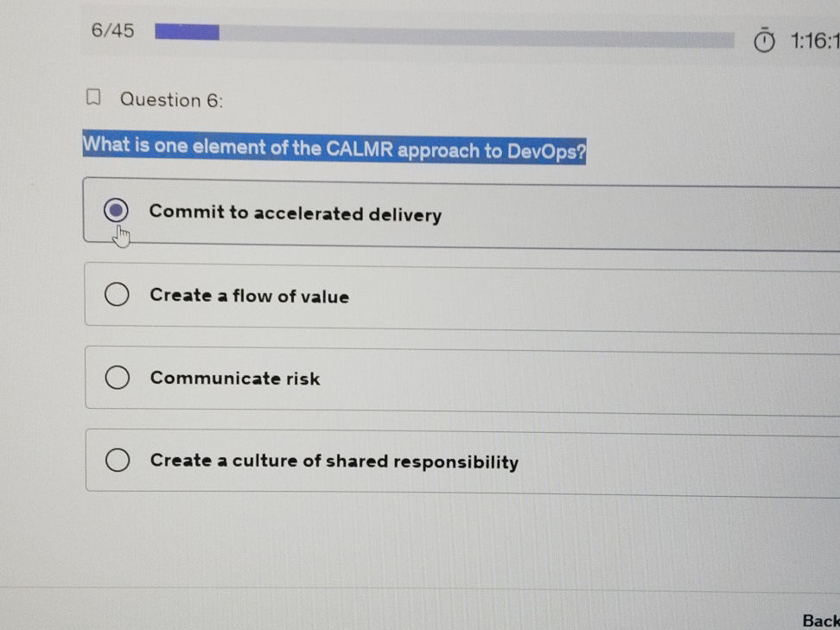840x630 pixels.
Task: Click the Communicate risk answer text
Action: point(234,379)
